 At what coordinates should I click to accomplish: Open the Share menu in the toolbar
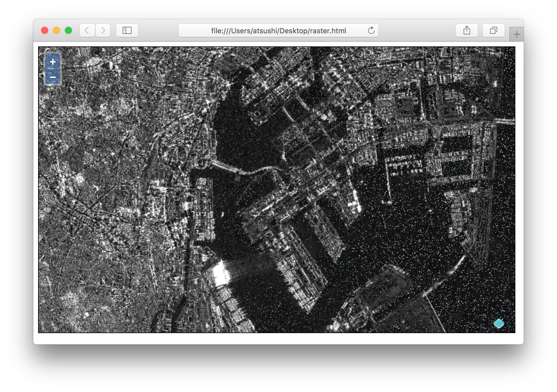pyautogui.click(x=467, y=30)
